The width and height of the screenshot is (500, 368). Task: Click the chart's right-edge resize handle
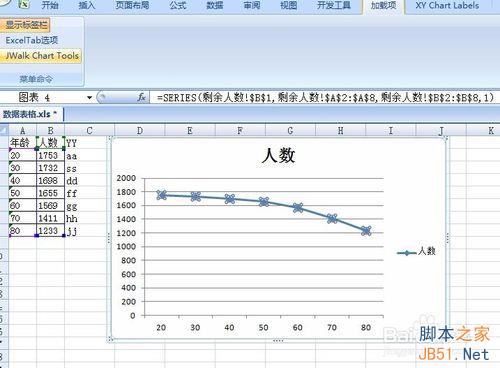point(447,238)
